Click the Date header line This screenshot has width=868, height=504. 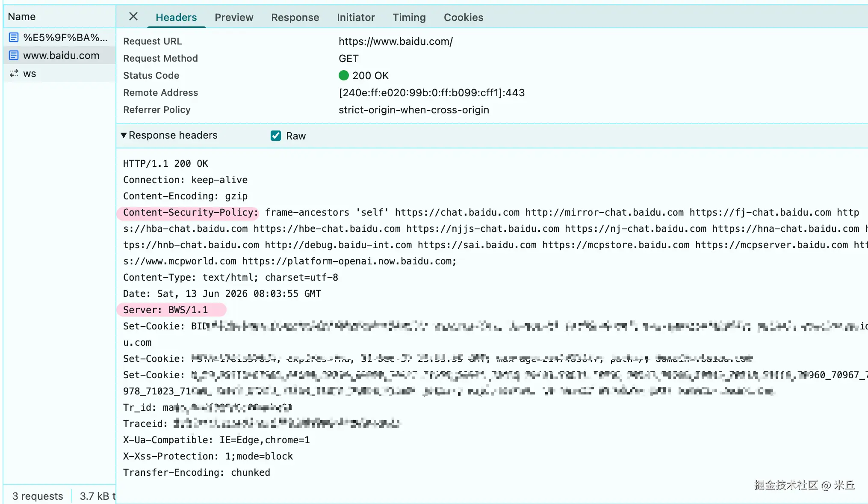[x=222, y=294]
